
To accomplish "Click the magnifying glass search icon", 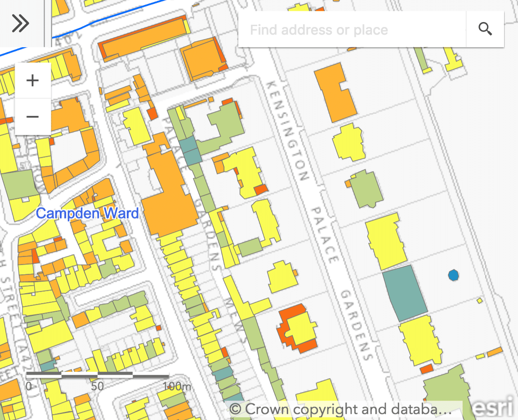I will pyautogui.click(x=485, y=30).
